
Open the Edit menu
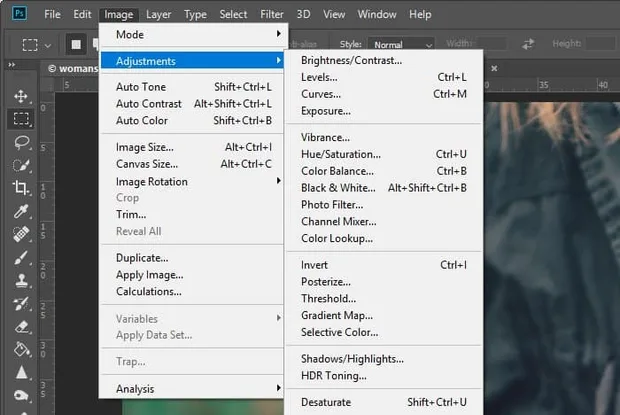(x=82, y=15)
